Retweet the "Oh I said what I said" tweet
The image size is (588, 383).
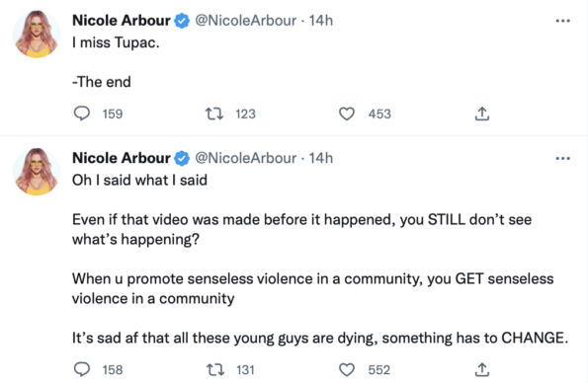(215, 370)
